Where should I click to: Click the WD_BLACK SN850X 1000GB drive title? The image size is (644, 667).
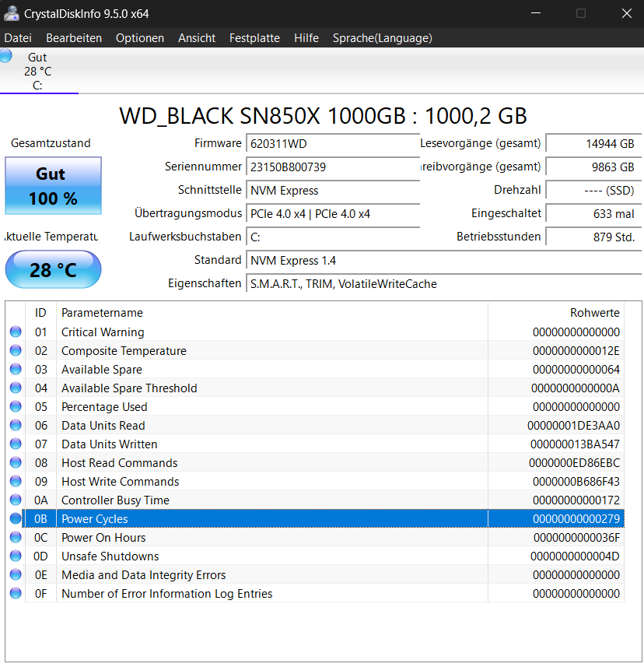coord(323,116)
